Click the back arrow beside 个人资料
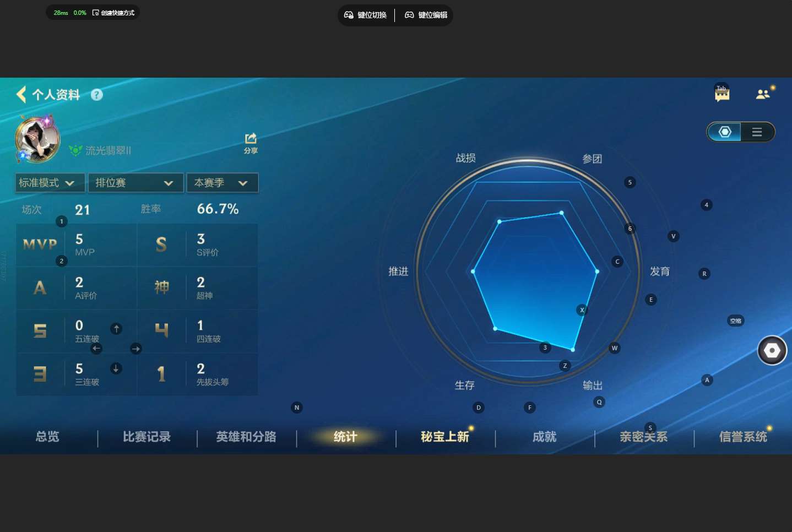792x532 pixels. (21, 95)
